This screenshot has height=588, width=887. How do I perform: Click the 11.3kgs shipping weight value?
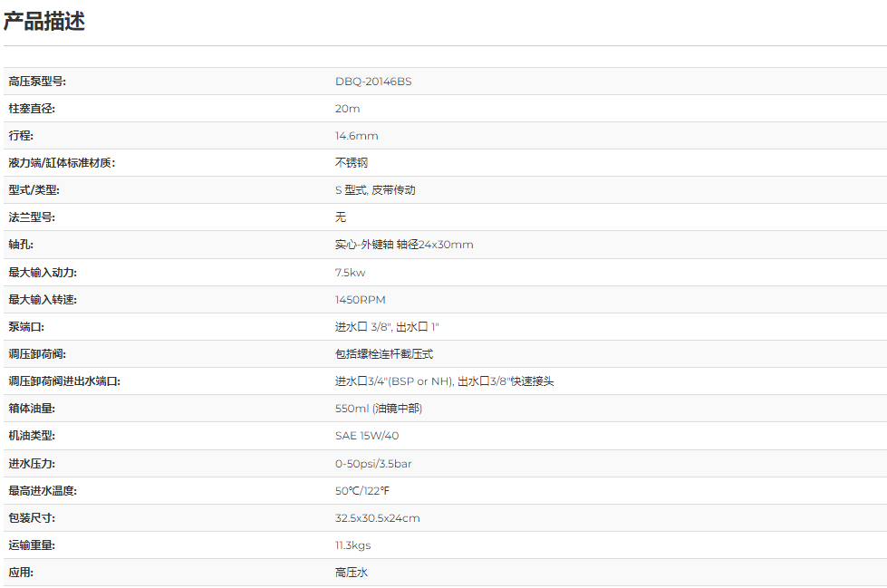point(353,545)
